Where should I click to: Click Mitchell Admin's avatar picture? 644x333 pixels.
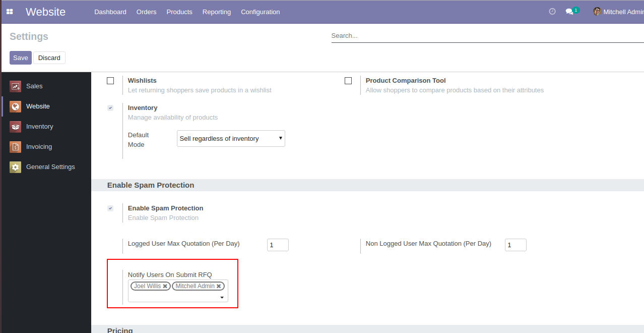(597, 12)
